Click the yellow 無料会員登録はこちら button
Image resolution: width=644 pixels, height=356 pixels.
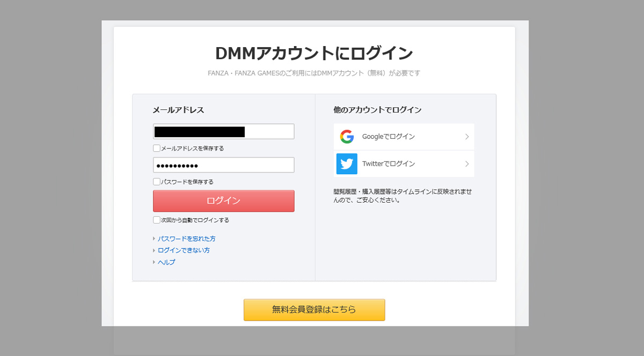(314, 310)
